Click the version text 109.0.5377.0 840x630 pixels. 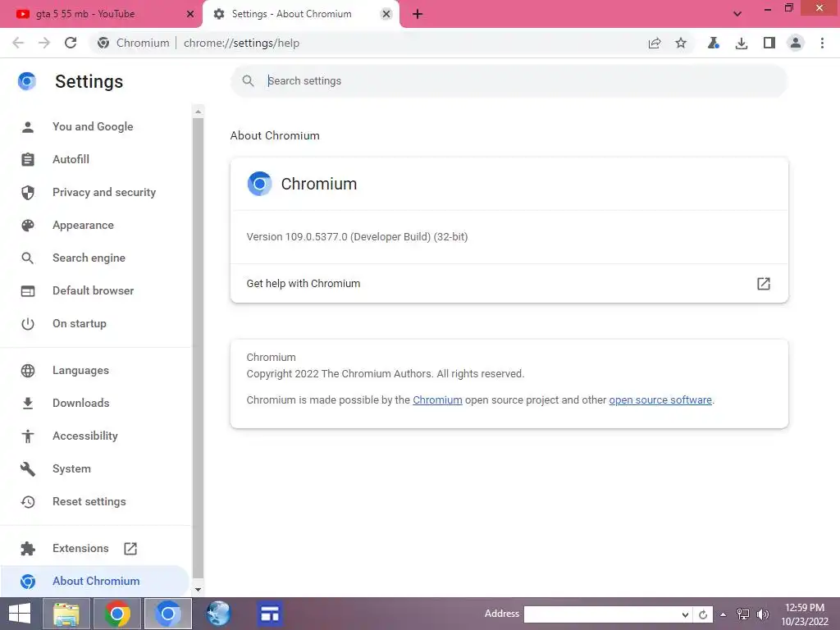(358, 237)
